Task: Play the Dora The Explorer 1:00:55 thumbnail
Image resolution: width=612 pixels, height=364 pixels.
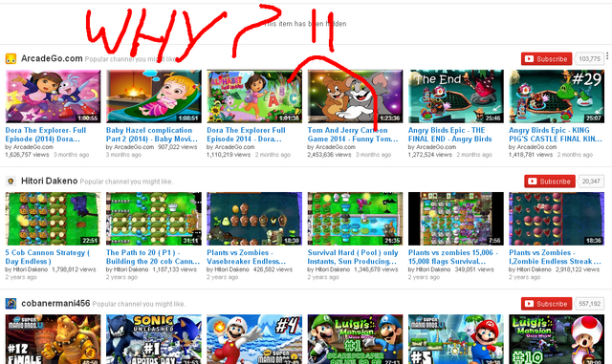Action: pyautogui.click(x=54, y=96)
